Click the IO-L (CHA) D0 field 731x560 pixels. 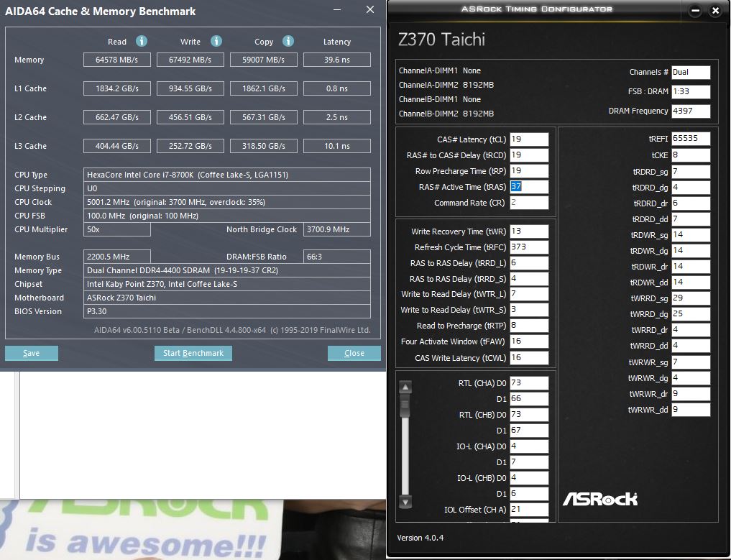point(529,446)
